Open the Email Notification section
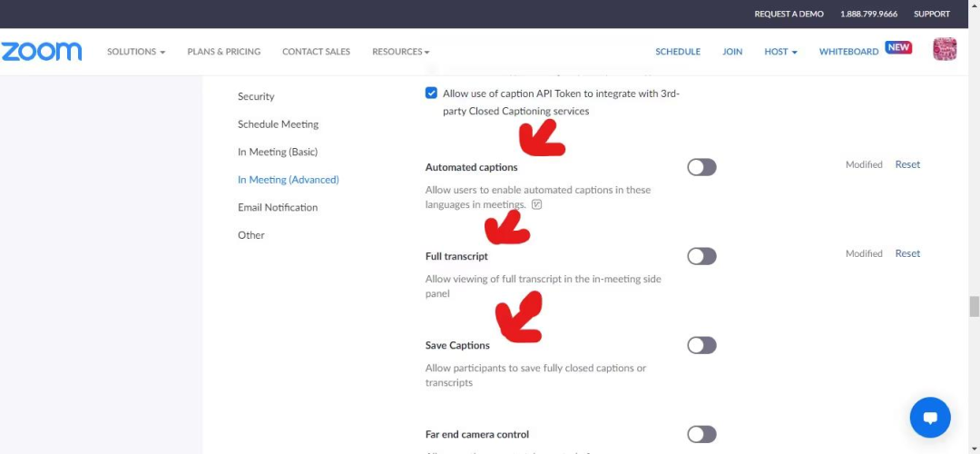Screen dimensions: 980x454 coord(278,208)
